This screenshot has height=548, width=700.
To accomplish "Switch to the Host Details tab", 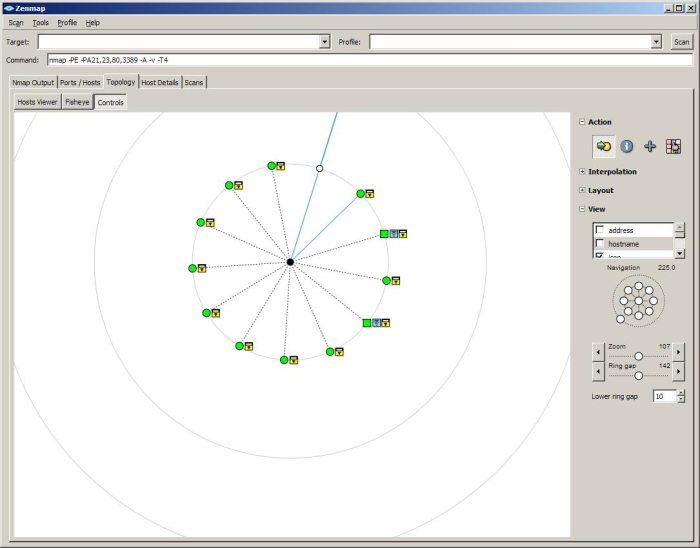I will click(x=160, y=83).
